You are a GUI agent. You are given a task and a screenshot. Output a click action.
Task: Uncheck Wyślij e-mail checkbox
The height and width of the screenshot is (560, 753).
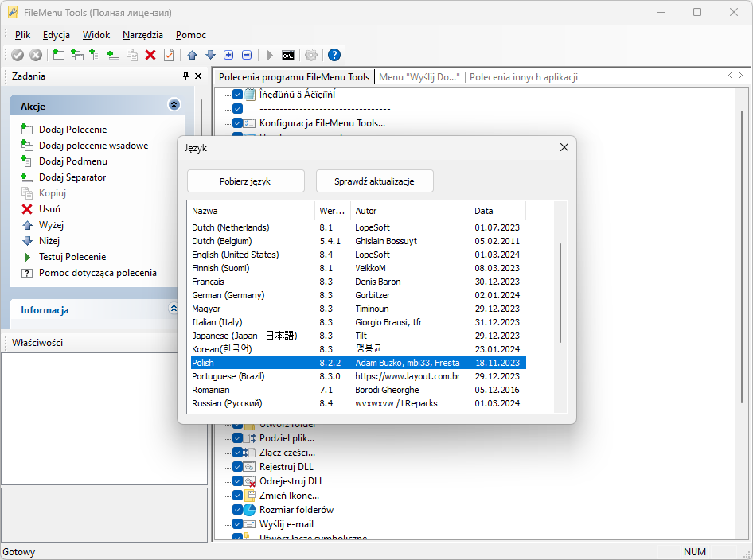click(x=237, y=524)
